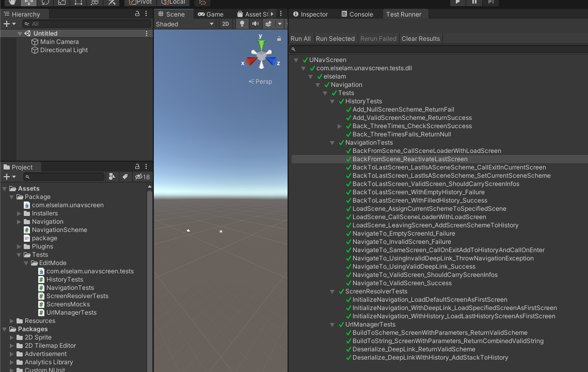Collapse the Untitled scene in Hierarchy

pos(20,34)
